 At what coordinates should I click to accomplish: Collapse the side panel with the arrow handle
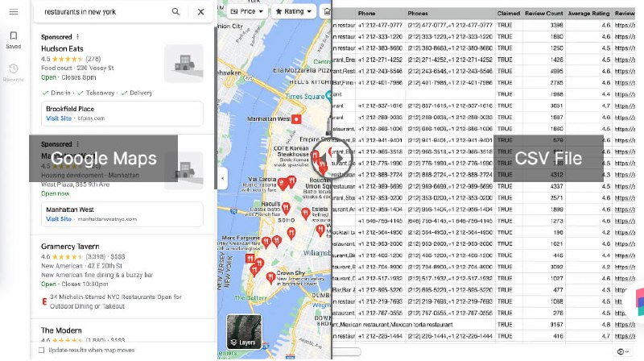pos(221,177)
